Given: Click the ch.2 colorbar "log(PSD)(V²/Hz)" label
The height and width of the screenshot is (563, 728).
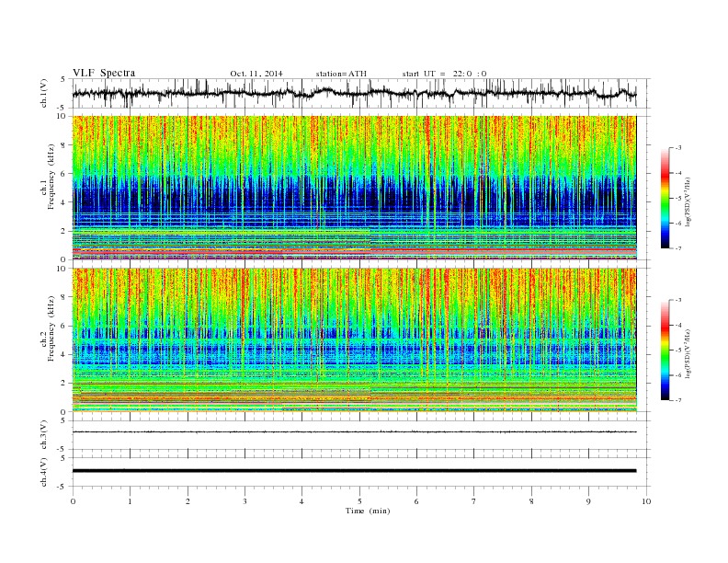Looking at the screenshot, I should click(688, 353).
